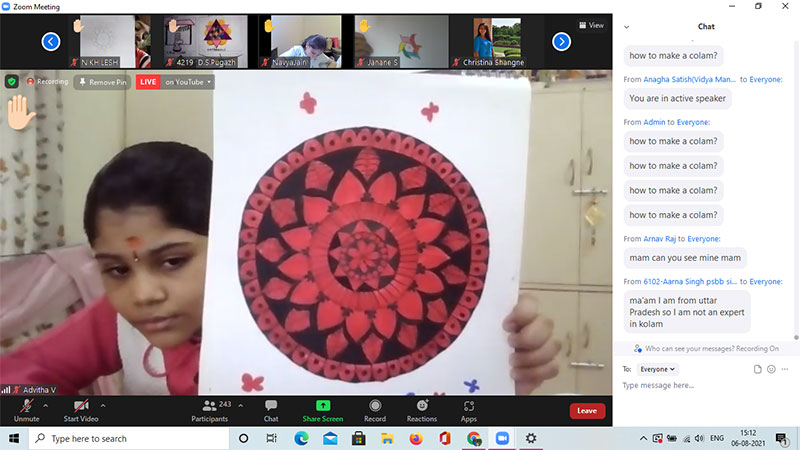The image size is (800, 450).
Task: Open Microsoft Edge from the taskbar
Action: pyautogui.click(x=301, y=438)
